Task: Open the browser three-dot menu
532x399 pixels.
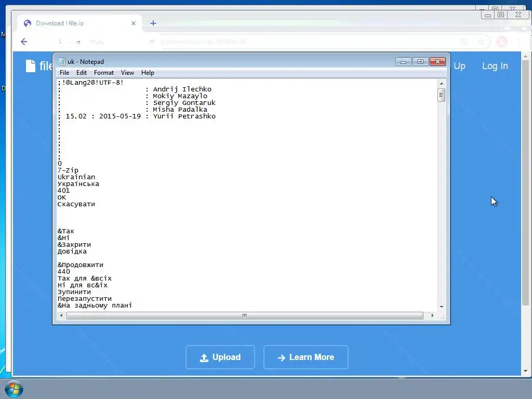Action: coord(518,42)
